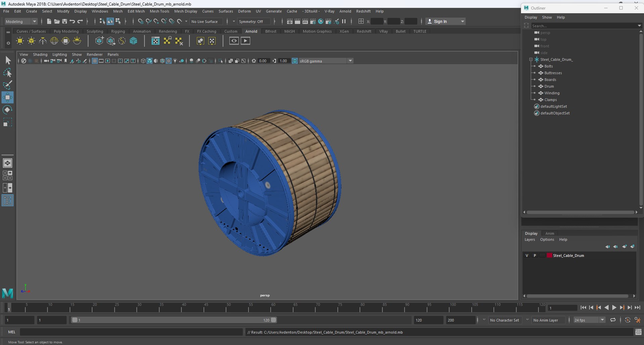Toggle viewport grid display icon
Image resolution: width=644 pixels, height=345 pixels.
[x=95, y=61]
